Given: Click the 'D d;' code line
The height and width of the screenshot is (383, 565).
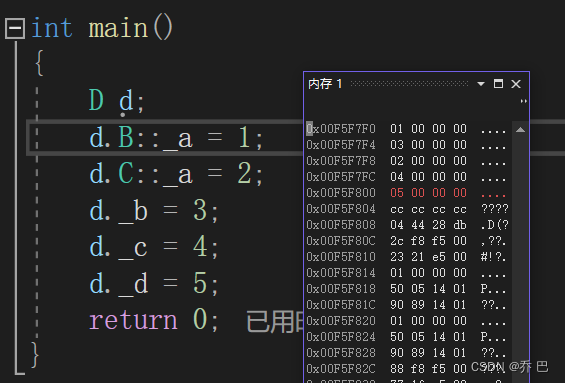Looking at the screenshot, I should pos(117,100).
